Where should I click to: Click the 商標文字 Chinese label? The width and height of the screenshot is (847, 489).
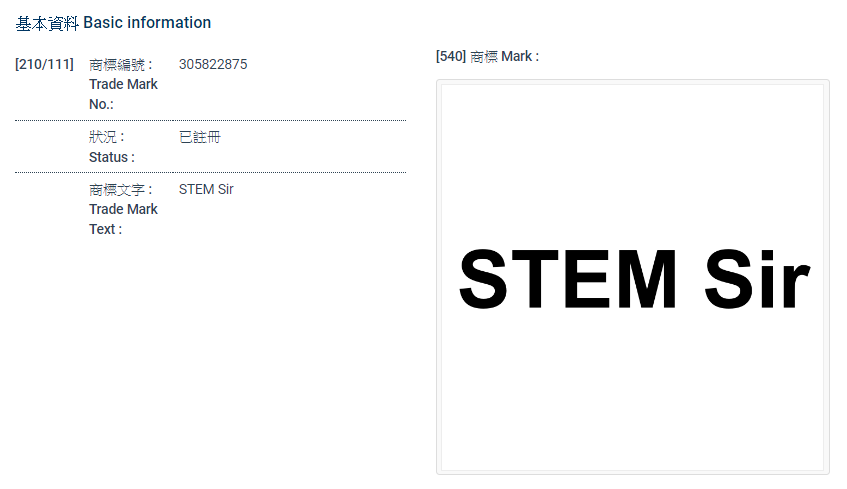pos(119,189)
